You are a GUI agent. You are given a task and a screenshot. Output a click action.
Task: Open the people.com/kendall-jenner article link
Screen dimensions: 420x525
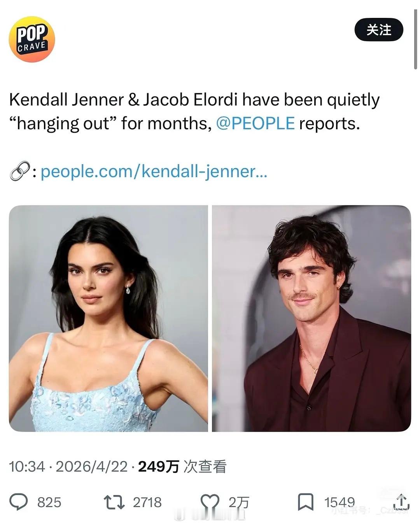pyautogui.click(x=154, y=171)
